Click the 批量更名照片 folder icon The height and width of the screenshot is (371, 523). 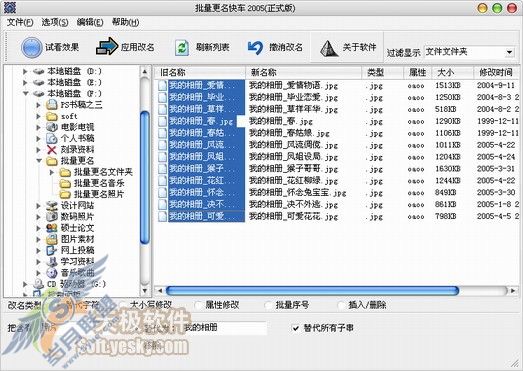[65, 194]
